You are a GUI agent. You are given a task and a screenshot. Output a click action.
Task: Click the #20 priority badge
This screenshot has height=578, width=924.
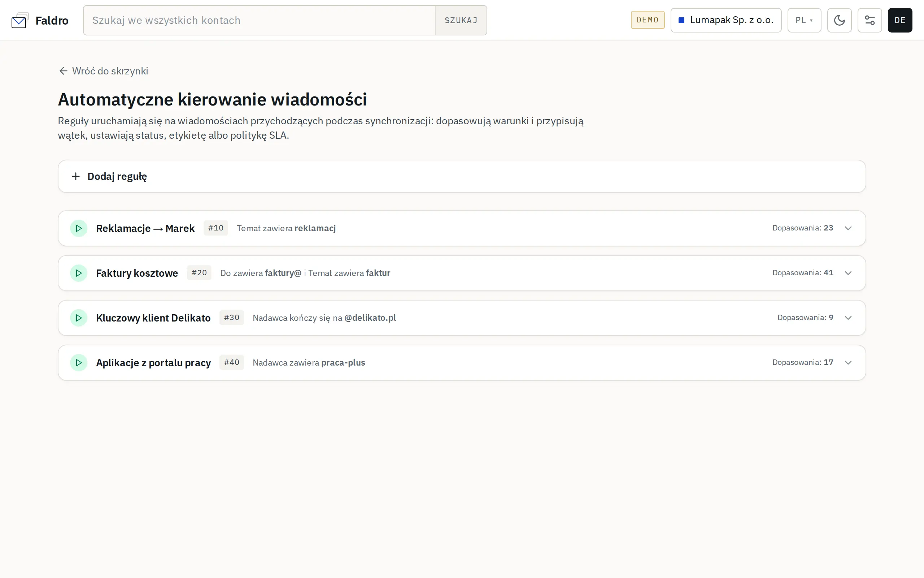point(199,272)
